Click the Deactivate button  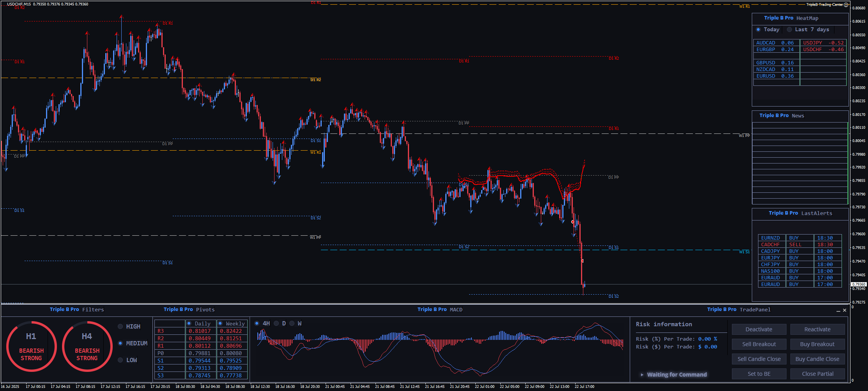(759, 329)
